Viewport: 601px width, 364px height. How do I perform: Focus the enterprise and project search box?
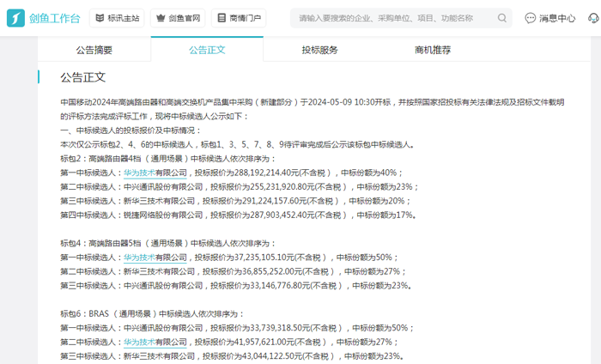399,18
